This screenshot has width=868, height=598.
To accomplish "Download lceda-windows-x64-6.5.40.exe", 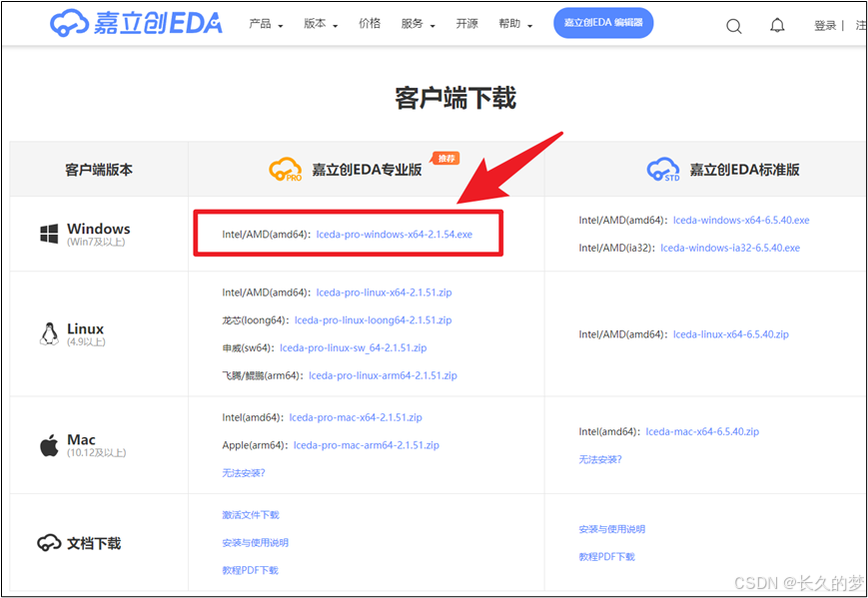I will click(741, 221).
